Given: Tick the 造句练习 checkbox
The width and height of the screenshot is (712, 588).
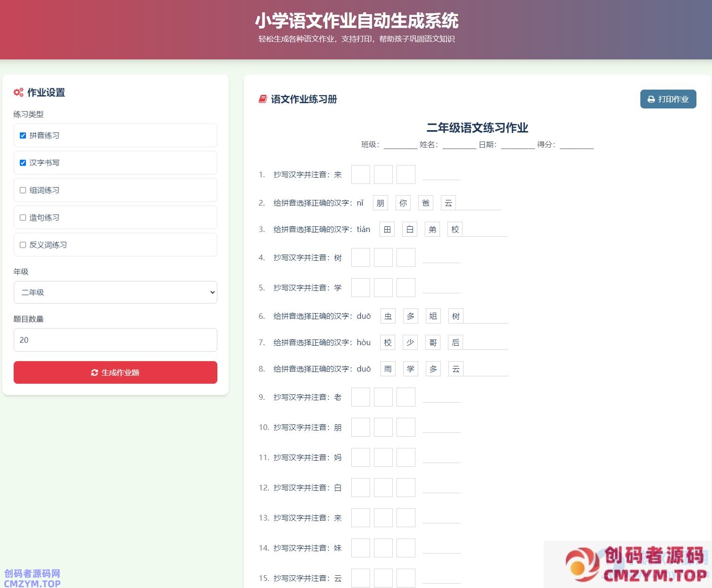Looking at the screenshot, I should tap(23, 217).
